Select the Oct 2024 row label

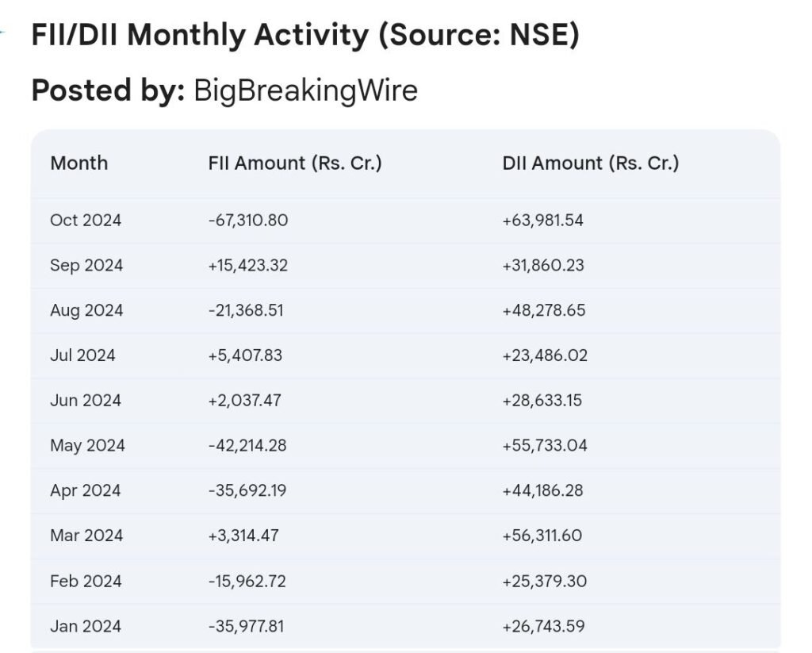(86, 221)
